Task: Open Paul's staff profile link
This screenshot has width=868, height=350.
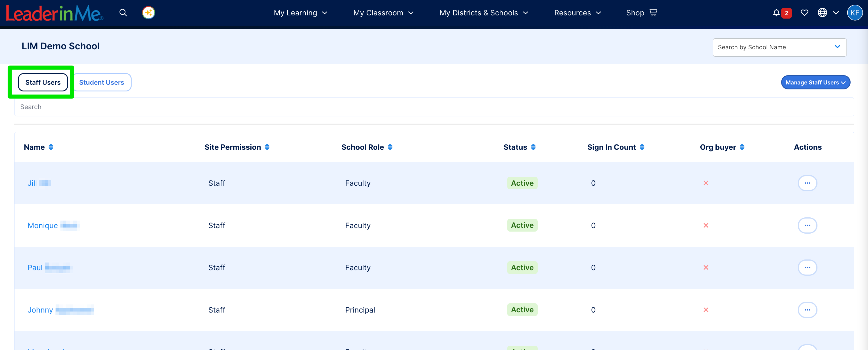Action: (50, 268)
